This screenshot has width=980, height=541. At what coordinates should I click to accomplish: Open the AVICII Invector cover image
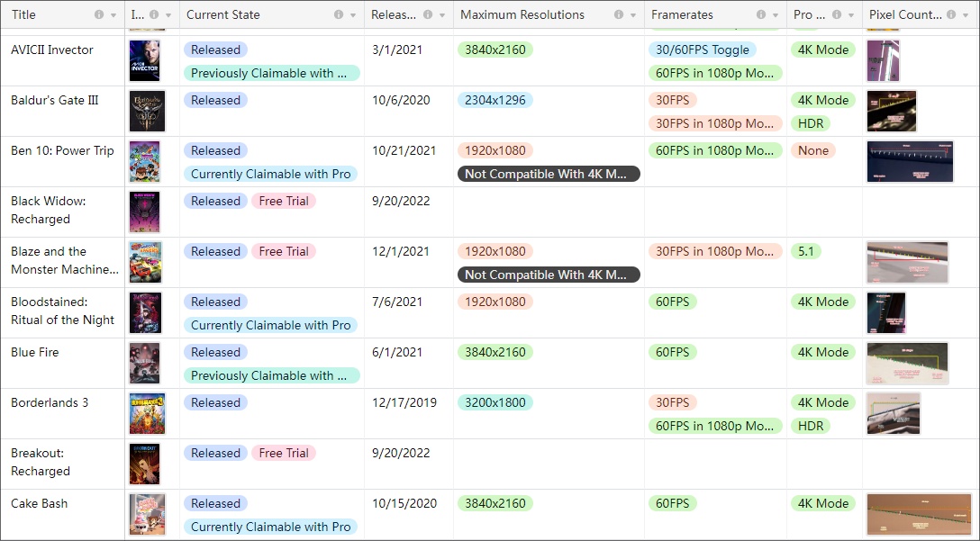[144, 60]
